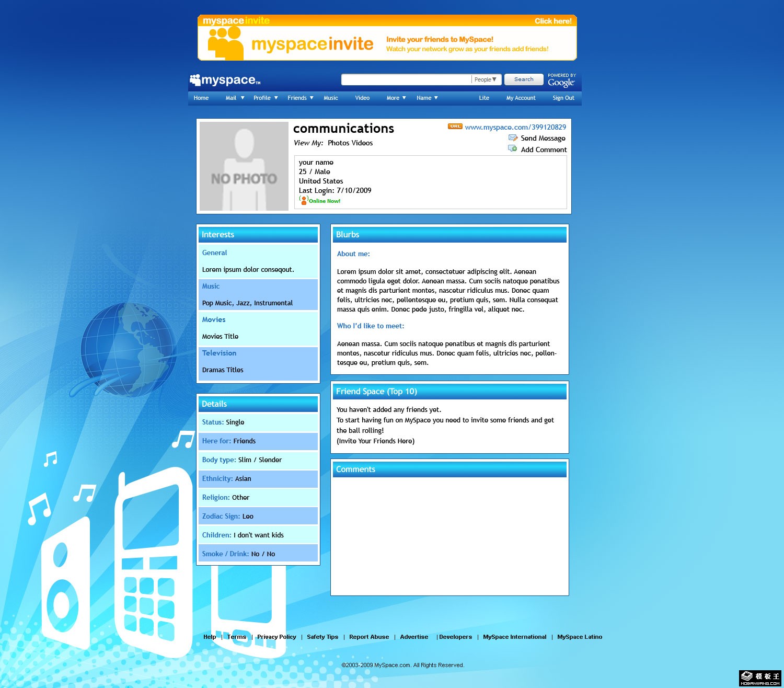View the profile's Videos link

click(362, 143)
